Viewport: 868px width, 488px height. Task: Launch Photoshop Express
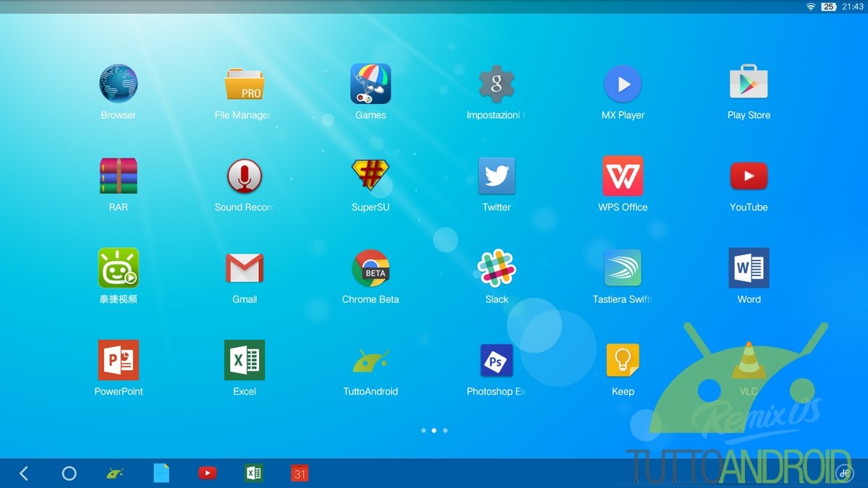tap(496, 360)
